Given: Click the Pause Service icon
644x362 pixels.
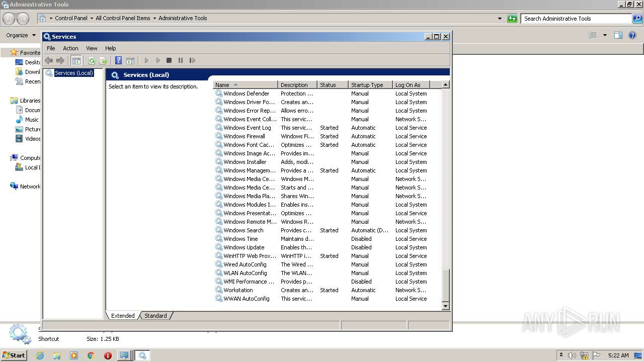Looking at the screenshot, I should coord(181,60).
